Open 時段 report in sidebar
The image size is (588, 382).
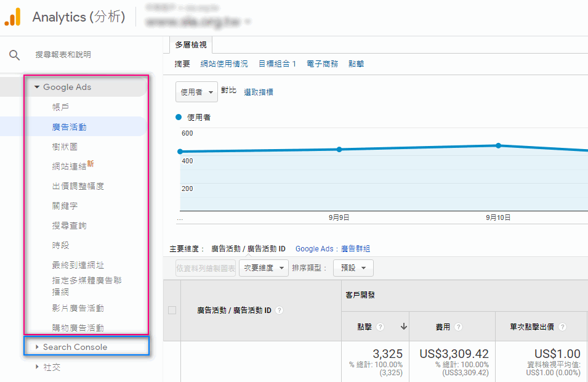[x=60, y=245]
